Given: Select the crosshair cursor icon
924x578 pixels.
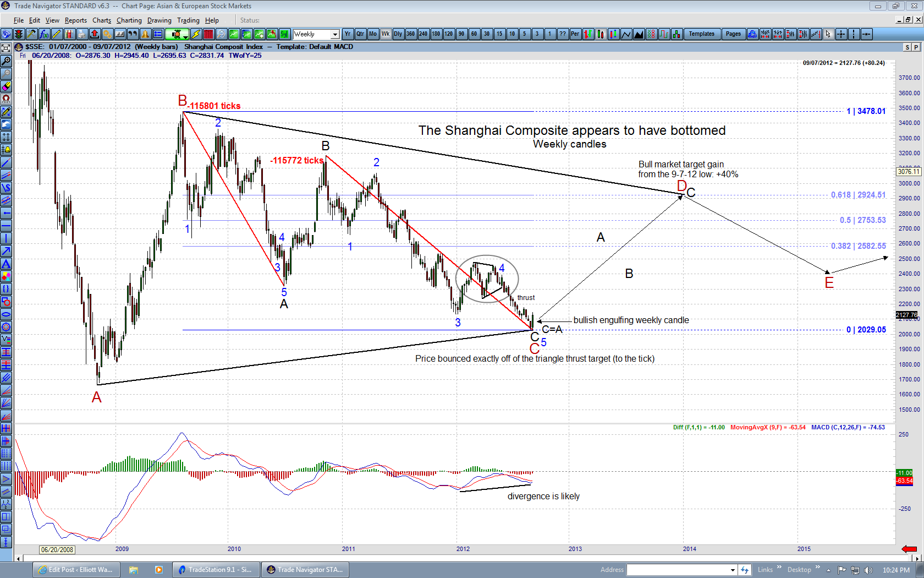Looking at the screenshot, I should click(841, 34).
